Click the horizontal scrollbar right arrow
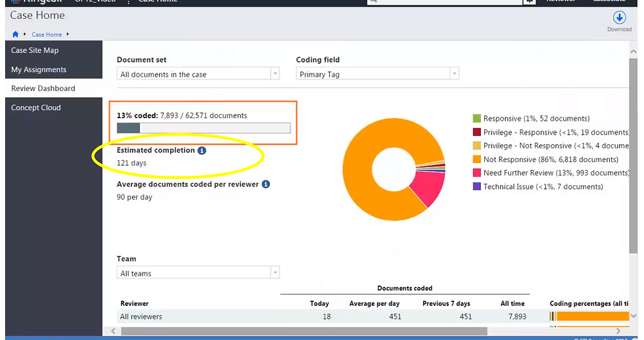This screenshot has height=340, width=644. pyautogui.click(x=618, y=331)
